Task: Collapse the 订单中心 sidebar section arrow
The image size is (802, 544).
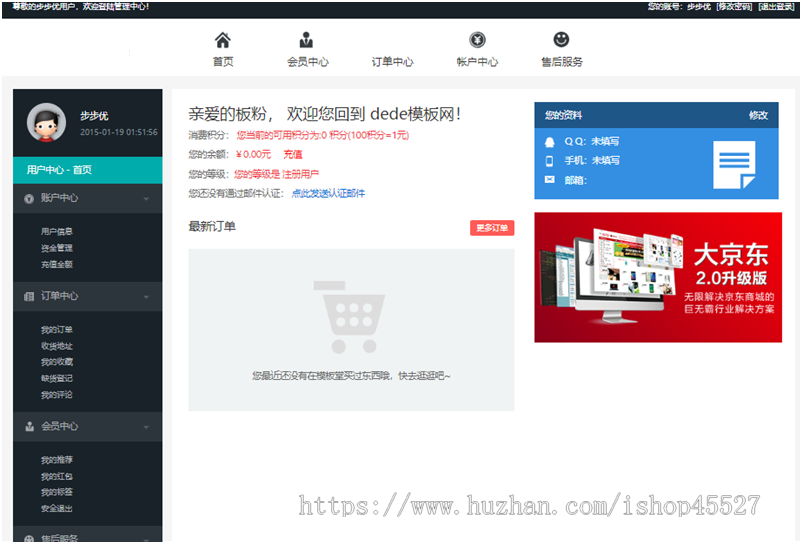Action: [x=146, y=297]
